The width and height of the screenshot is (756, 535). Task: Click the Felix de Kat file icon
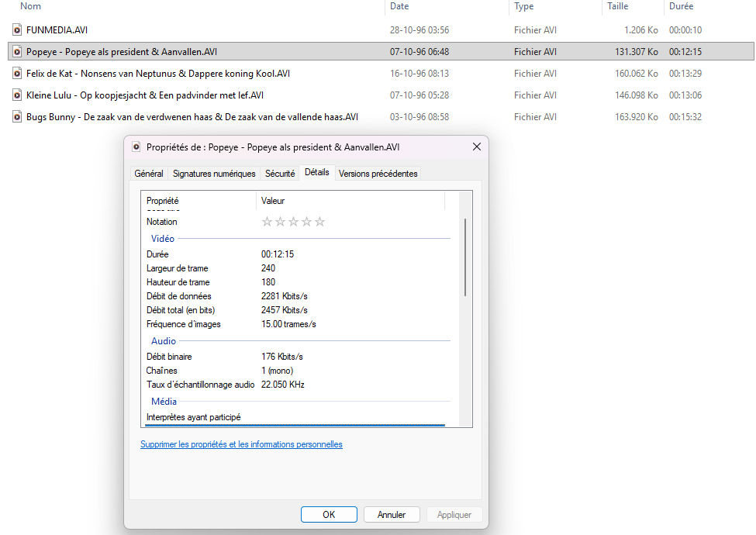point(17,73)
